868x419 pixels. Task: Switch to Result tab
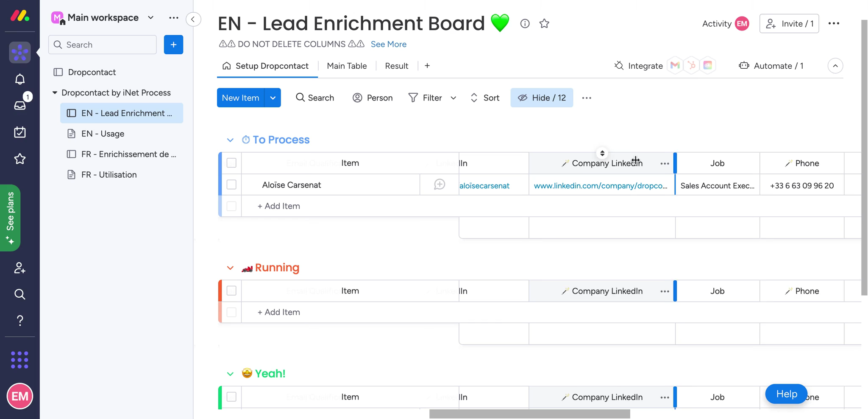pos(396,66)
